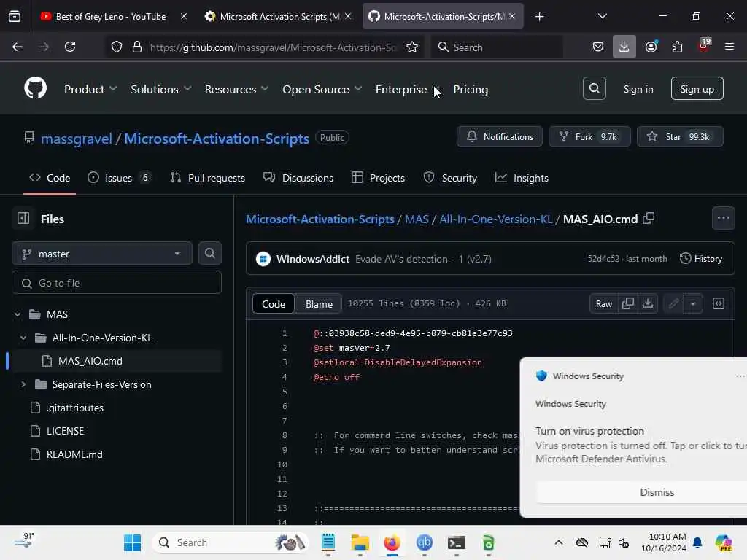Screen dimensions: 747x560
Task: Open the Projects tab
Action: point(378,178)
